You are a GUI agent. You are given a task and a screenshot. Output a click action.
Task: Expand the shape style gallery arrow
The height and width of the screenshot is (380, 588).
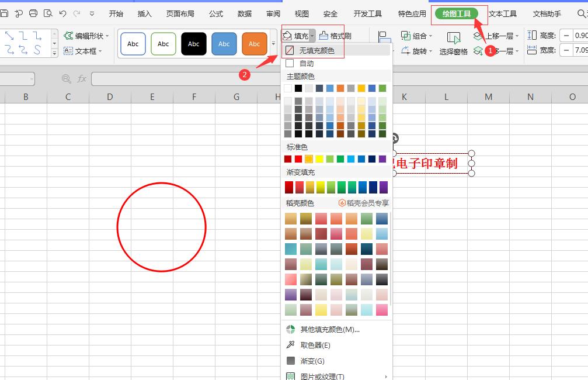[x=273, y=44]
